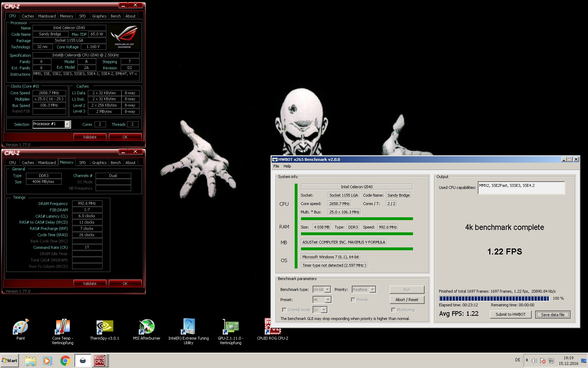Minimize the HWBOT x265 Benchmark window

pos(564,159)
